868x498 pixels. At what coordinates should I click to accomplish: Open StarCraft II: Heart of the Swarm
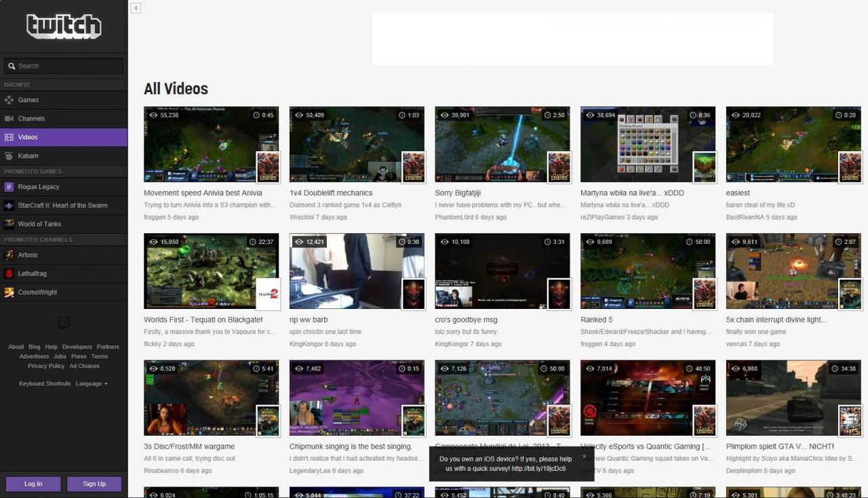tap(64, 205)
